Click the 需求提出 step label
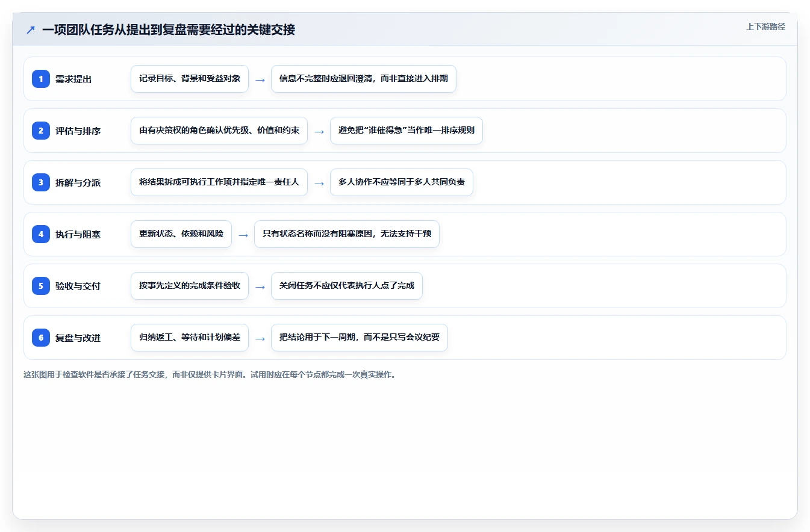The width and height of the screenshot is (810, 532). 73,79
